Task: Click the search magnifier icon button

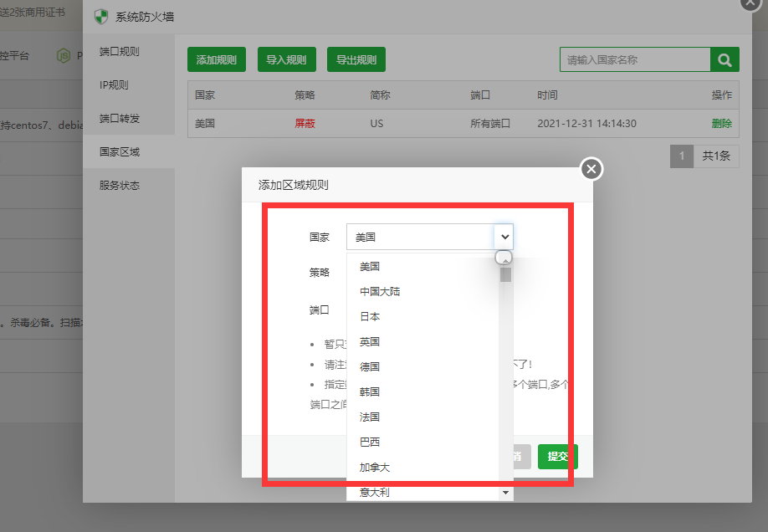Action: 724,59
